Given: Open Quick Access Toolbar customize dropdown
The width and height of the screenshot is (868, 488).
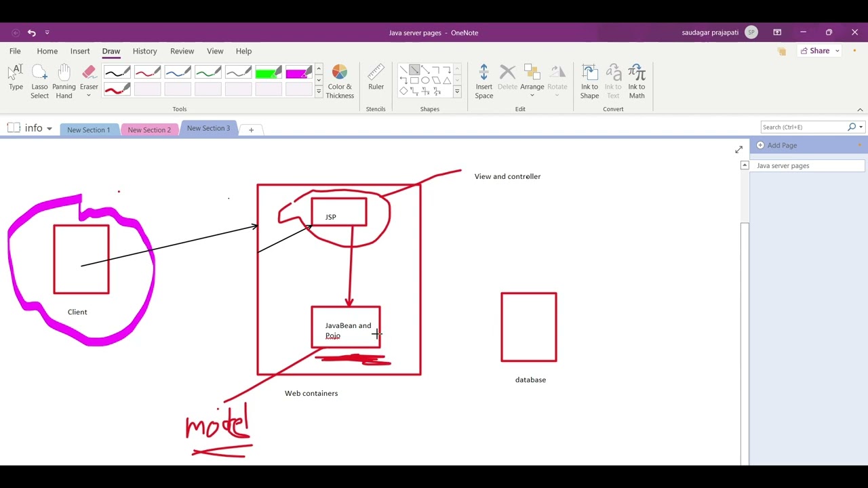Looking at the screenshot, I should 47,33.
